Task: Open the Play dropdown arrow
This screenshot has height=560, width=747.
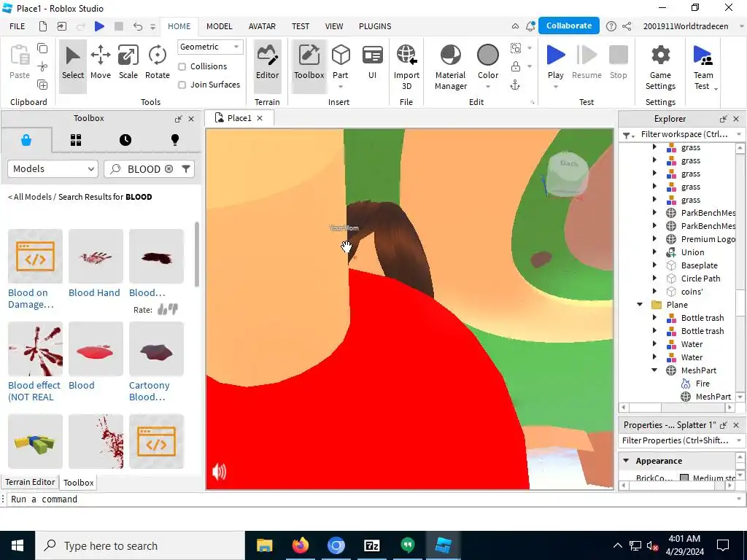Action: click(x=555, y=87)
